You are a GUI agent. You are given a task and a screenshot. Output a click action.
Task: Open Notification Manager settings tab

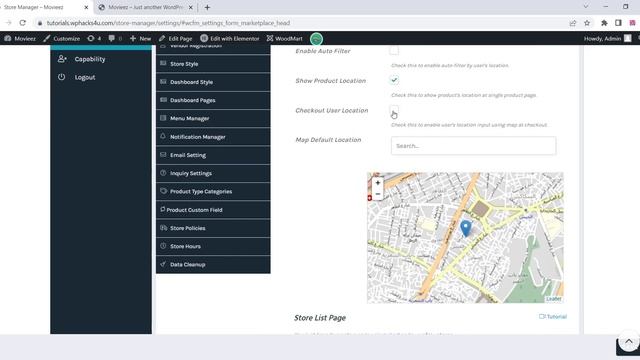pos(213,137)
